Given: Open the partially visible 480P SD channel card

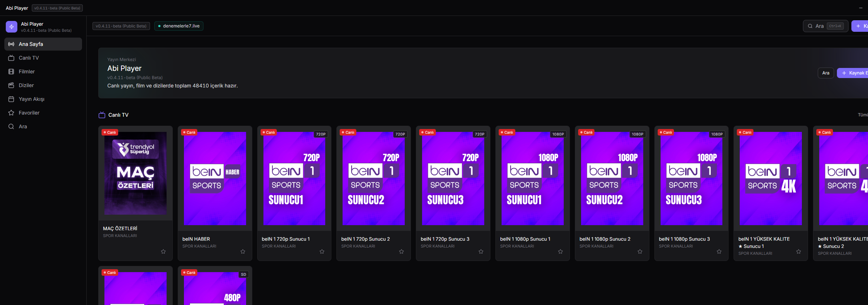Looking at the screenshot, I should (x=215, y=286).
